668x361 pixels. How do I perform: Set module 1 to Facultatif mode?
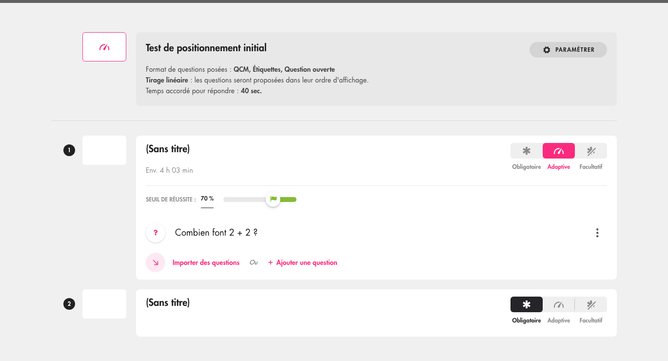tap(591, 151)
